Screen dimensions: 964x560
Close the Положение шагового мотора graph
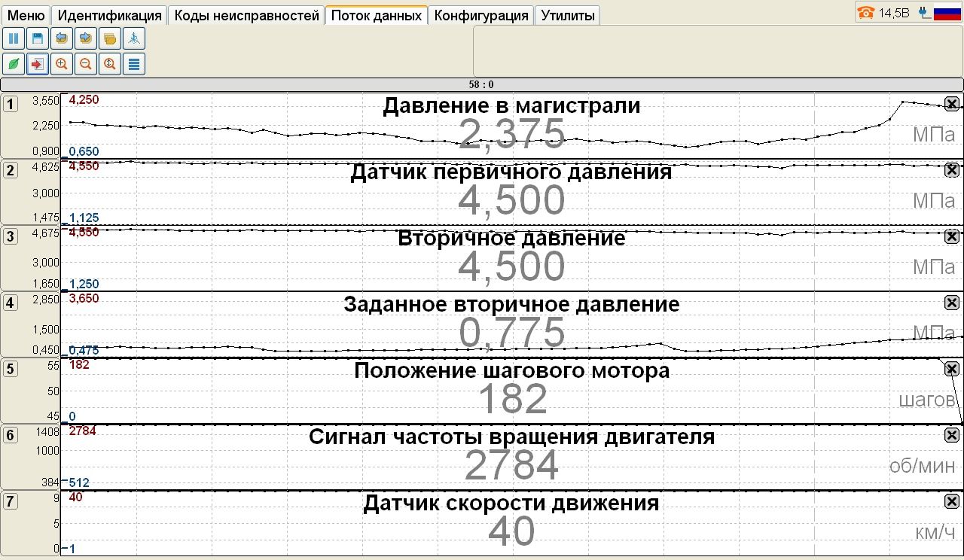tap(952, 369)
